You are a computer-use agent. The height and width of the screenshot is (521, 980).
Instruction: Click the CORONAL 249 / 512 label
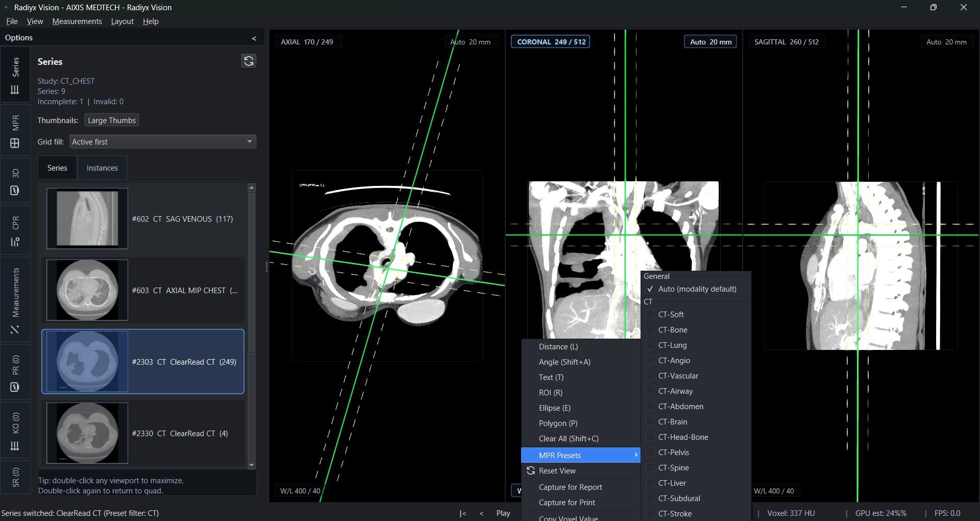[551, 42]
